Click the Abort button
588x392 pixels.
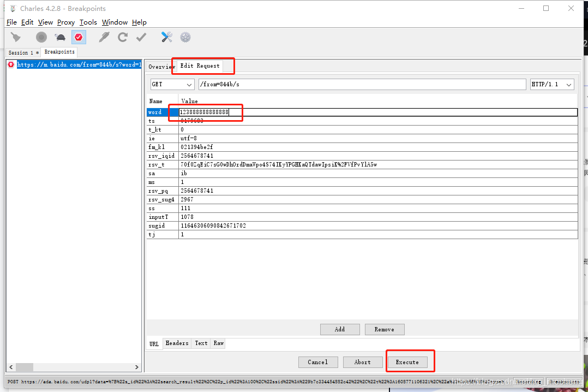coord(363,362)
